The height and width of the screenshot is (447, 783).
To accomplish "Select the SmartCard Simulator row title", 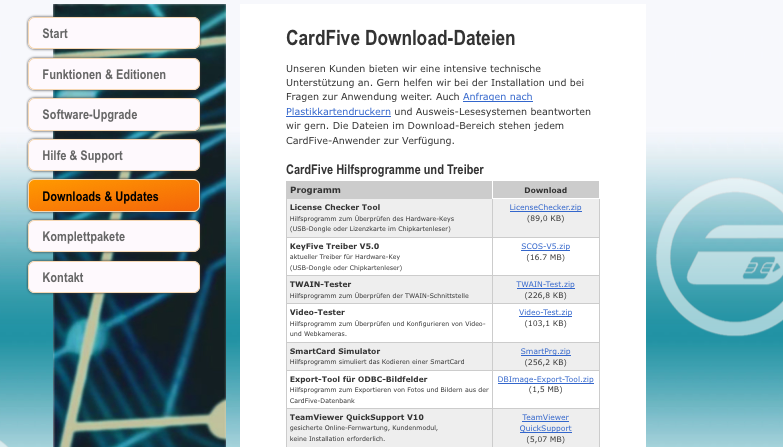I will click(335, 351).
